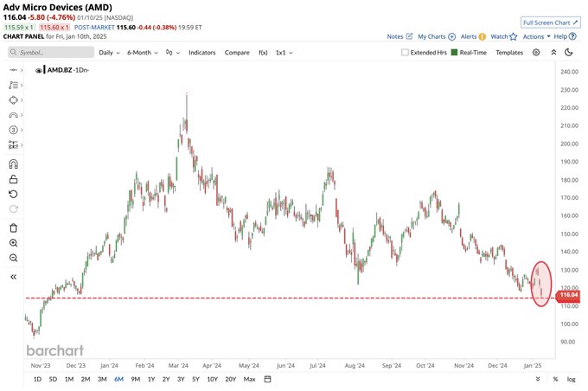This screenshot has height=391, width=588.
Task: Open the Actions dropdown menu
Action: click(x=537, y=36)
